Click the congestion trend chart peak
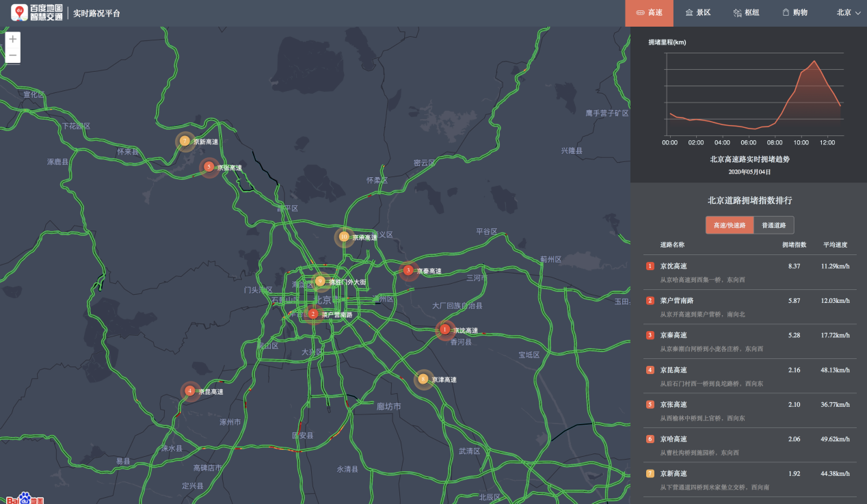Image resolution: width=867 pixels, height=504 pixels. pyautogui.click(x=814, y=61)
